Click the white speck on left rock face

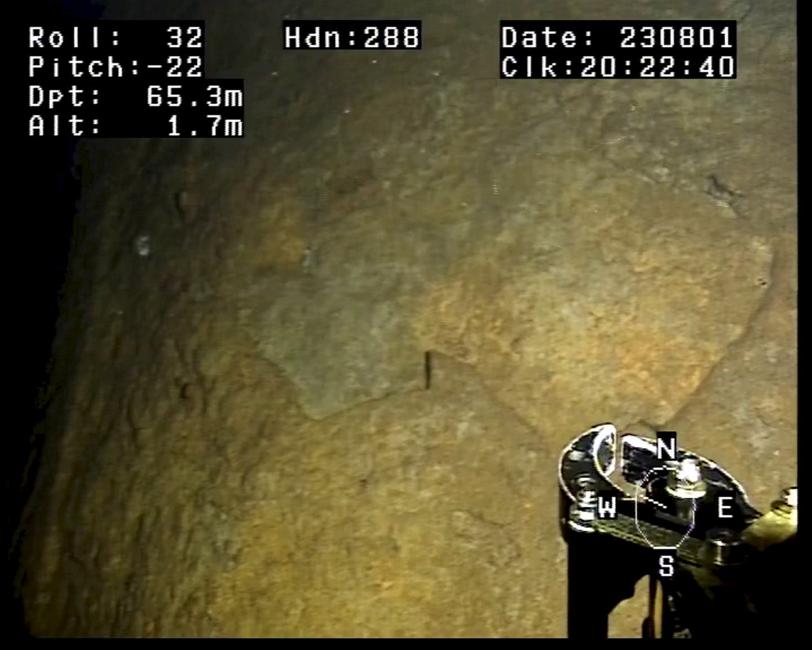(x=142, y=245)
